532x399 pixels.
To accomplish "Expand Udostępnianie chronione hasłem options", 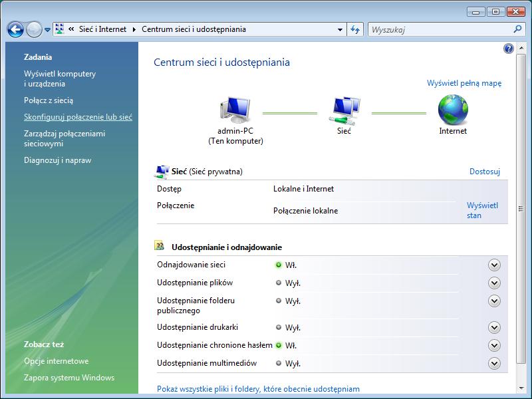I will (x=493, y=345).
